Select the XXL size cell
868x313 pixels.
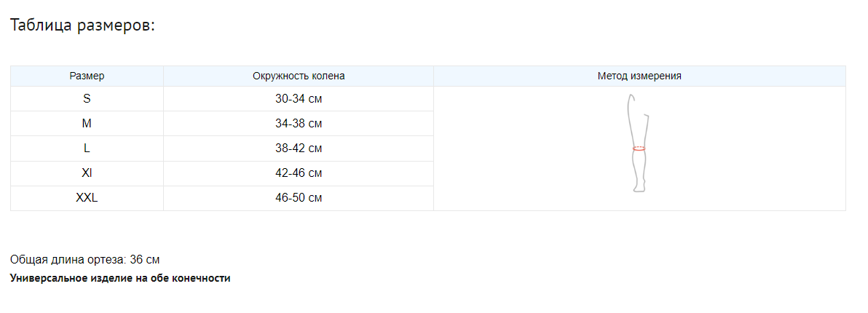point(87,198)
